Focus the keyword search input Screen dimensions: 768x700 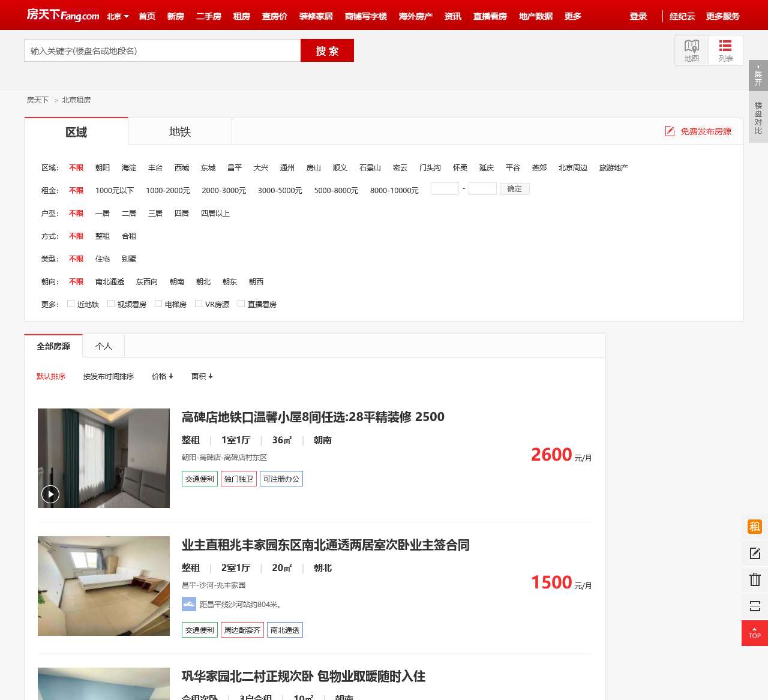point(163,50)
